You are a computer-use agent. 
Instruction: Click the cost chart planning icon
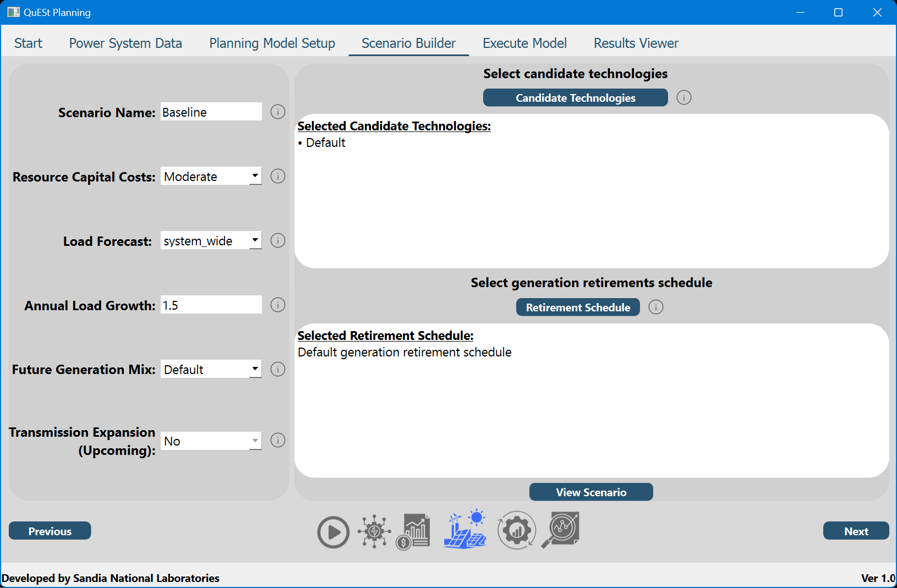click(x=413, y=532)
